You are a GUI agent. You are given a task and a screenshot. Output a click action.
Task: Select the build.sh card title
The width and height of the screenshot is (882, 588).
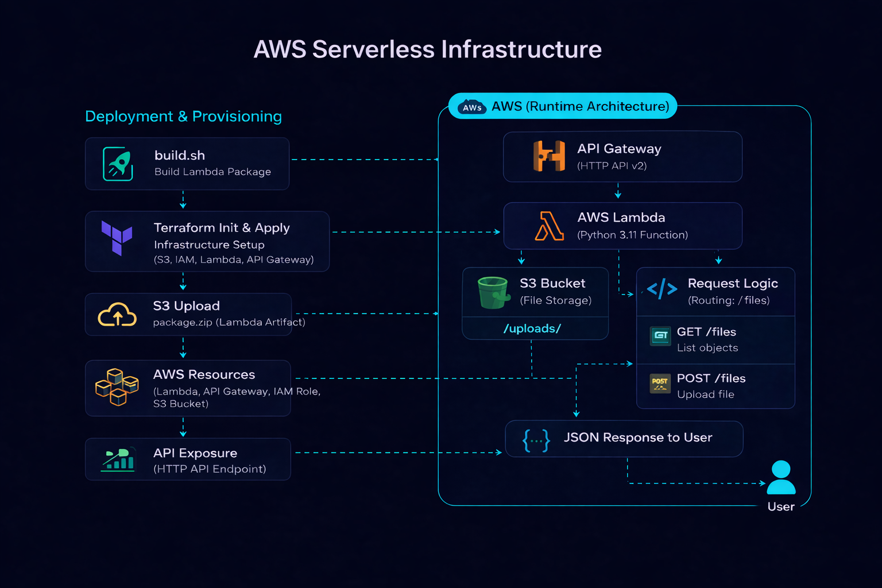(180, 156)
